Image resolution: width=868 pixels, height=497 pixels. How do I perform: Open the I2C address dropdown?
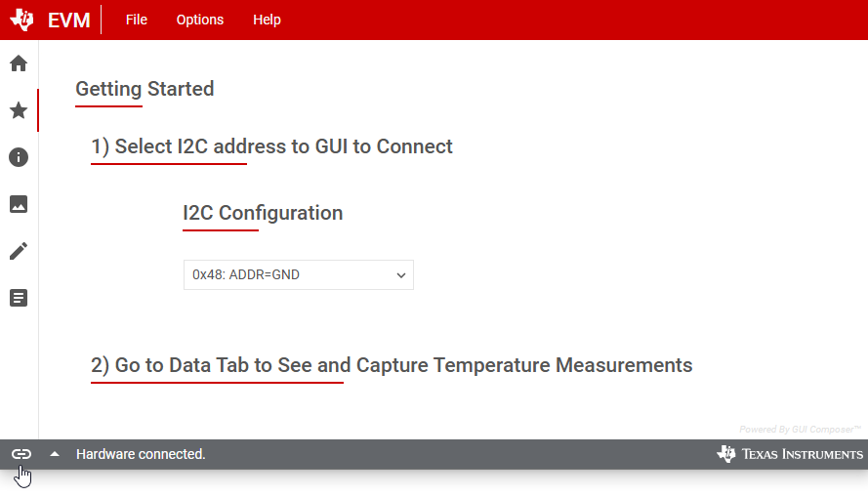tap(299, 275)
